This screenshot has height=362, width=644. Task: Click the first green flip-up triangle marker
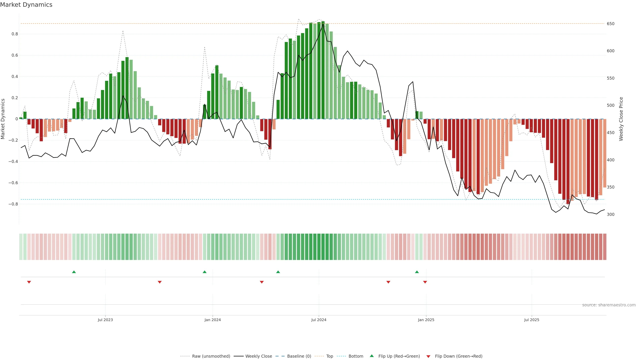coord(74,272)
